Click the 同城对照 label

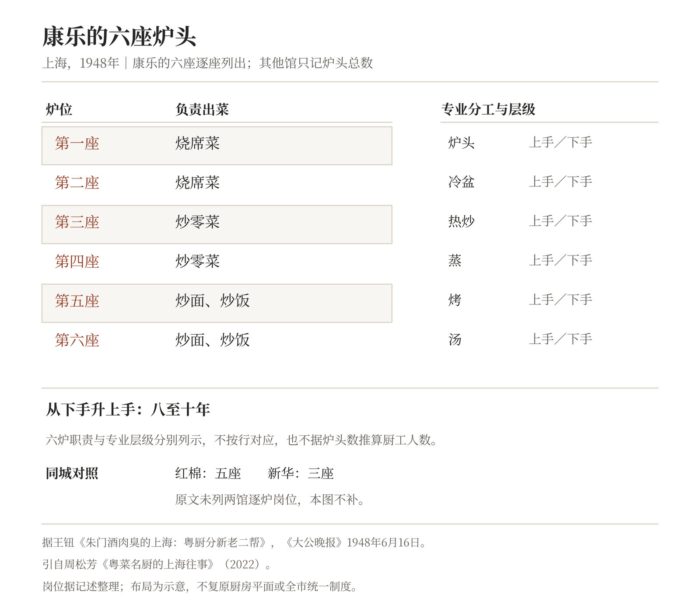pos(72,473)
